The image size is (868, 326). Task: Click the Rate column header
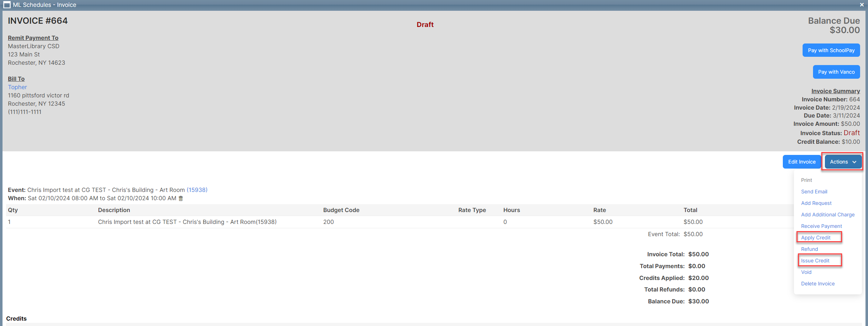(x=600, y=210)
